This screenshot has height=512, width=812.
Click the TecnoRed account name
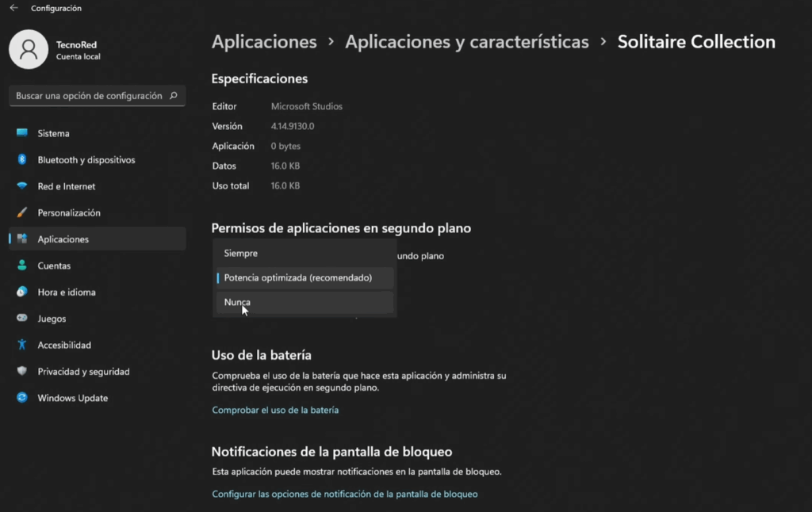point(76,44)
